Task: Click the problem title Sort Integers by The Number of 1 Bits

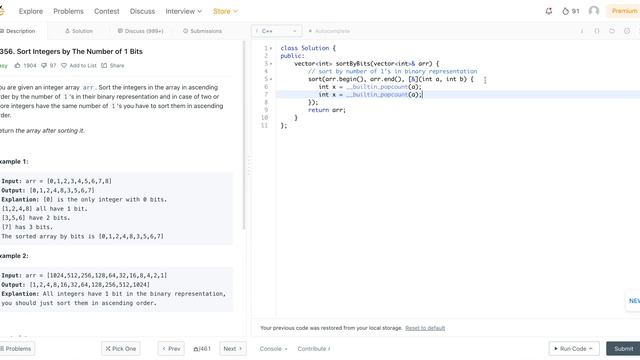Action: (x=71, y=51)
